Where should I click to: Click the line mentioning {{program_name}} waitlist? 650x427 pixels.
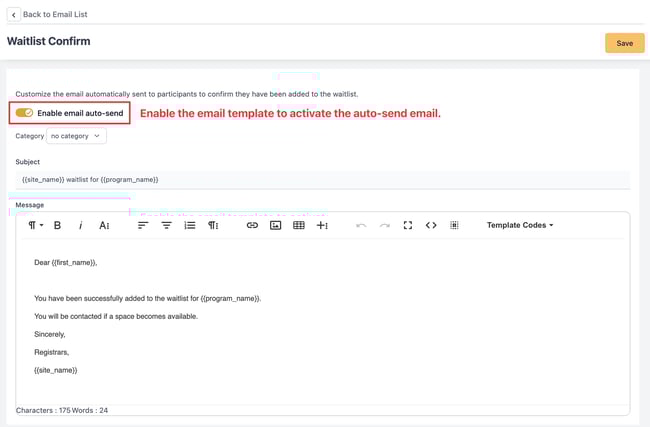tap(148, 298)
